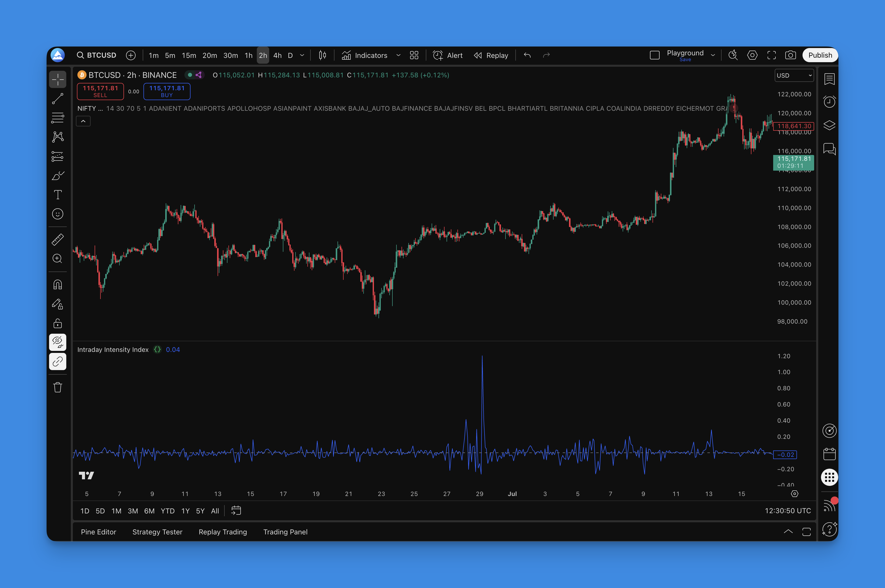The width and height of the screenshot is (885, 588).
Task: Switch to the 20m timeframe
Action: [209, 56]
